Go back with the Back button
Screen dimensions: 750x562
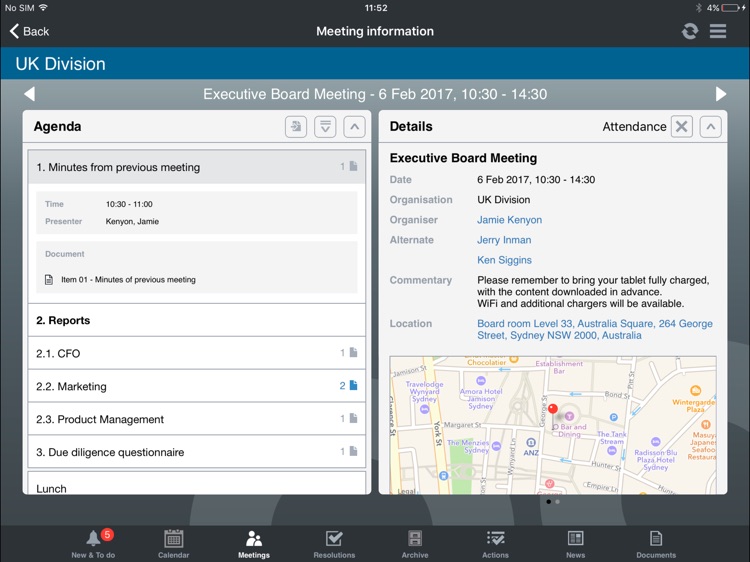tap(29, 31)
